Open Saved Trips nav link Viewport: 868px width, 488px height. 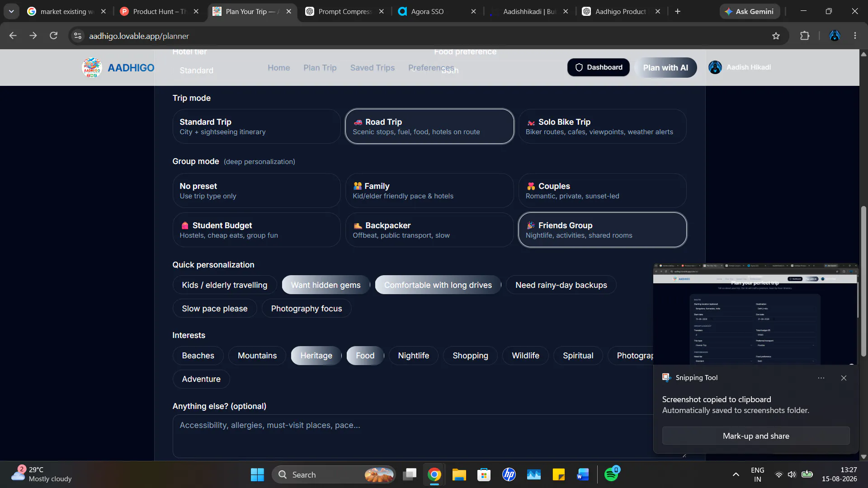click(373, 67)
